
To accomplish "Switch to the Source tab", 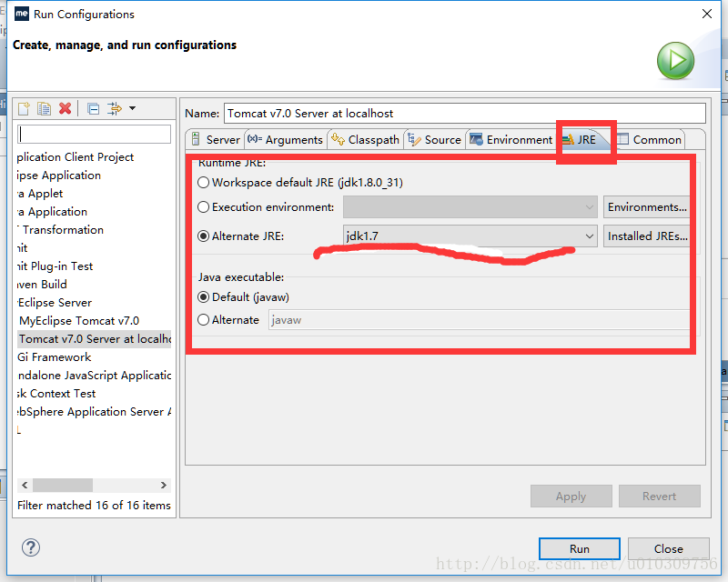I will tap(434, 140).
